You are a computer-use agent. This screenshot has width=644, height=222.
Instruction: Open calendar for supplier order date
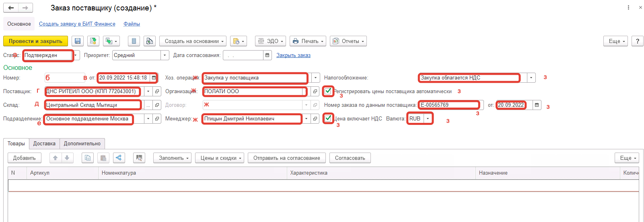[x=537, y=105]
